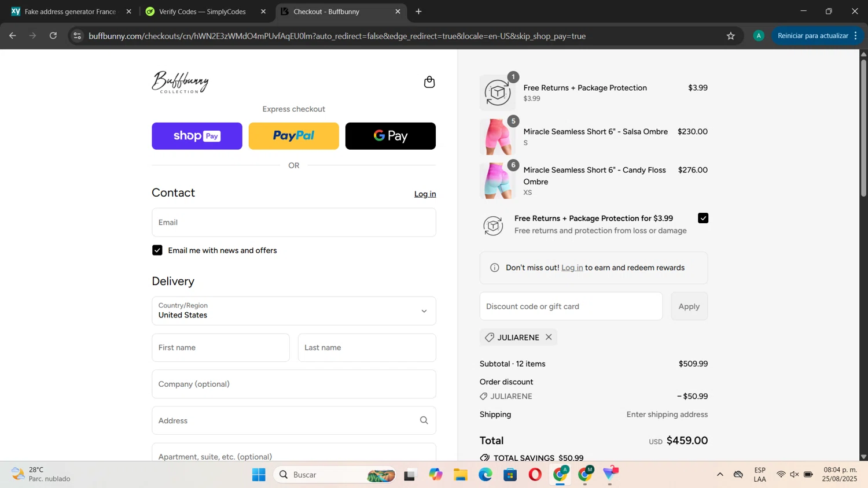Show hidden system tray icons
868x488 pixels.
tap(720, 475)
